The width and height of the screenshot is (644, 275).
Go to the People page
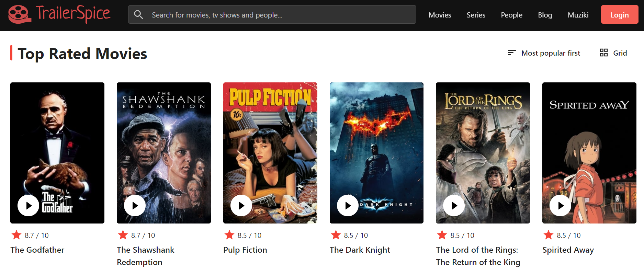point(511,15)
